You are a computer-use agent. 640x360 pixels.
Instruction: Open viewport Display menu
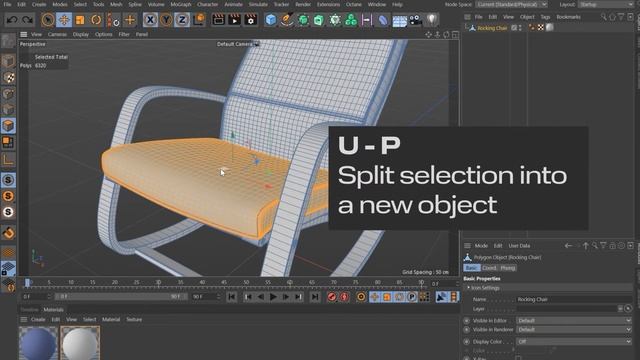81,35
